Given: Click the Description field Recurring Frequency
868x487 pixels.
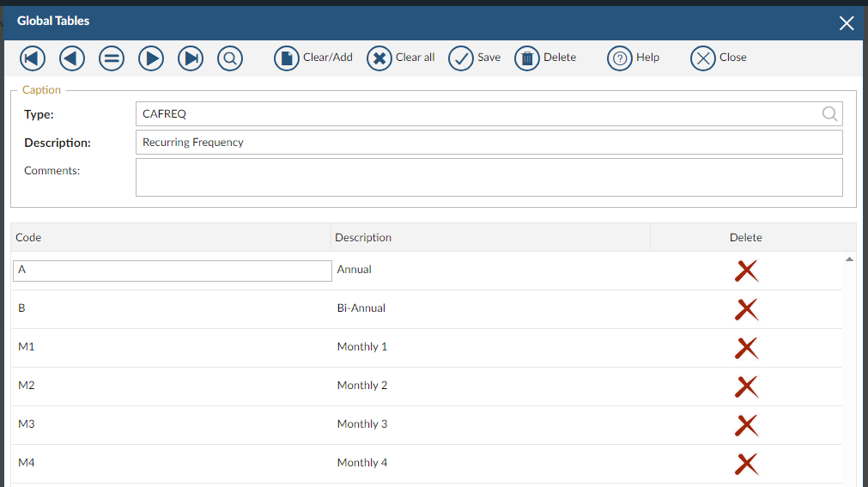Looking at the screenshot, I should pos(489,143).
